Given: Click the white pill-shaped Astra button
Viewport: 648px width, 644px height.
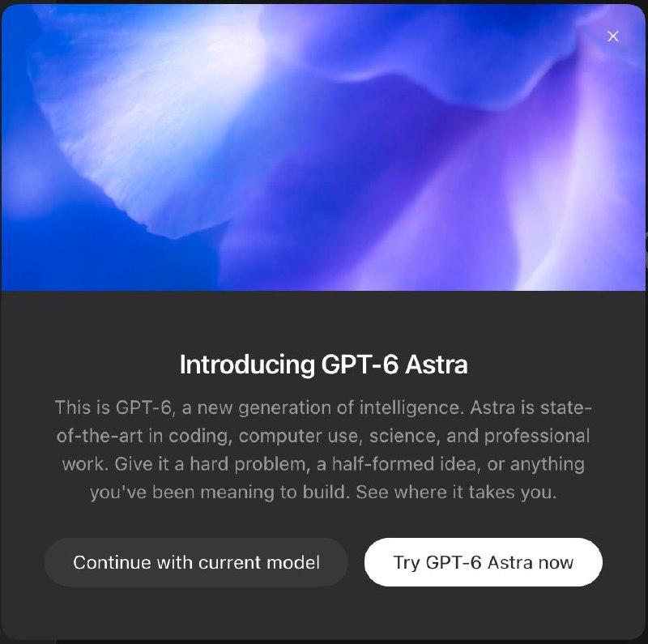Looking at the screenshot, I should (x=483, y=562).
